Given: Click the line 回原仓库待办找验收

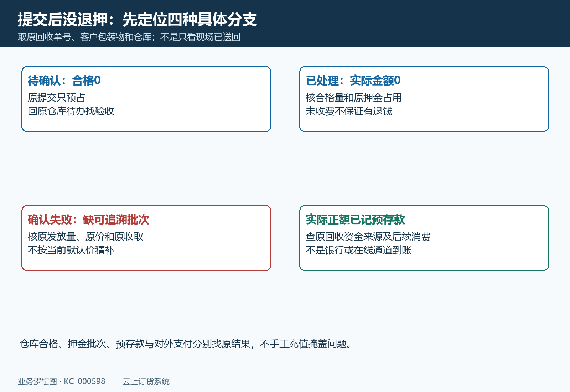Looking at the screenshot, I should 71,111.
